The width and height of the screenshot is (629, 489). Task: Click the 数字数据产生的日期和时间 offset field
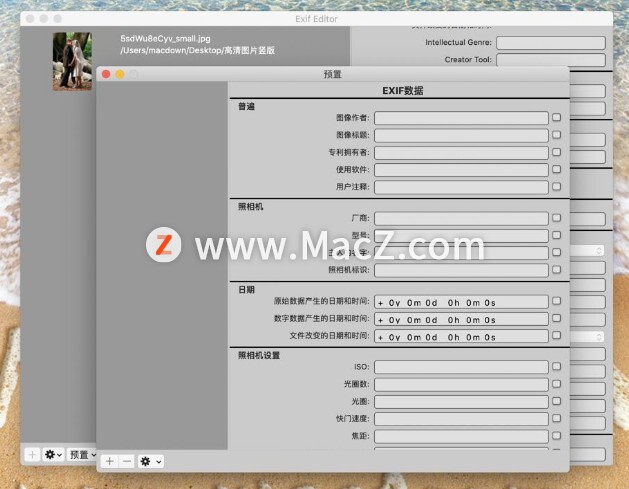[x=461, y=319]
